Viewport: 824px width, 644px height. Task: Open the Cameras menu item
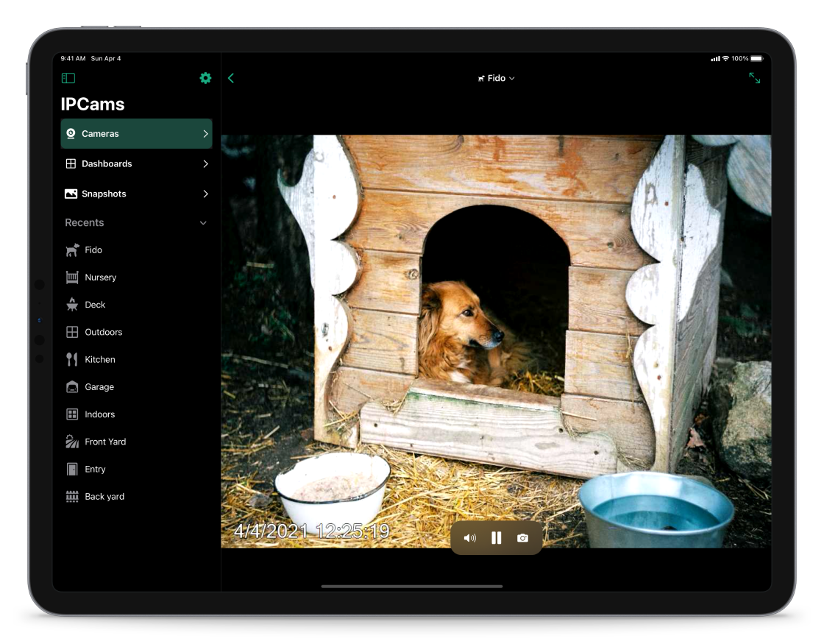pyautogui.click(x=136, y=134)
